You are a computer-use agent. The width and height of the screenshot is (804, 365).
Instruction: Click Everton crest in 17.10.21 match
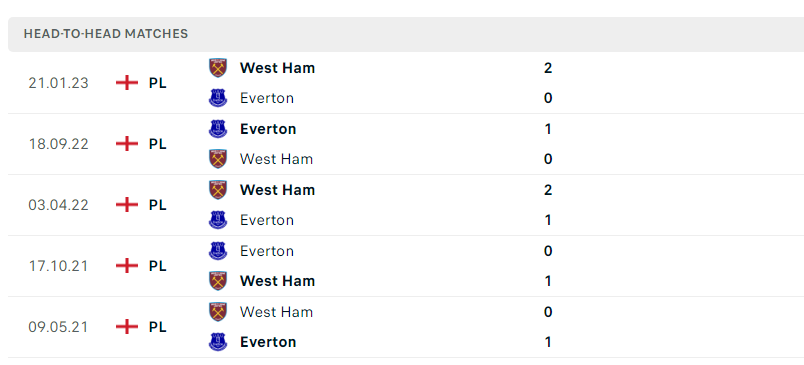coord(218,251)
